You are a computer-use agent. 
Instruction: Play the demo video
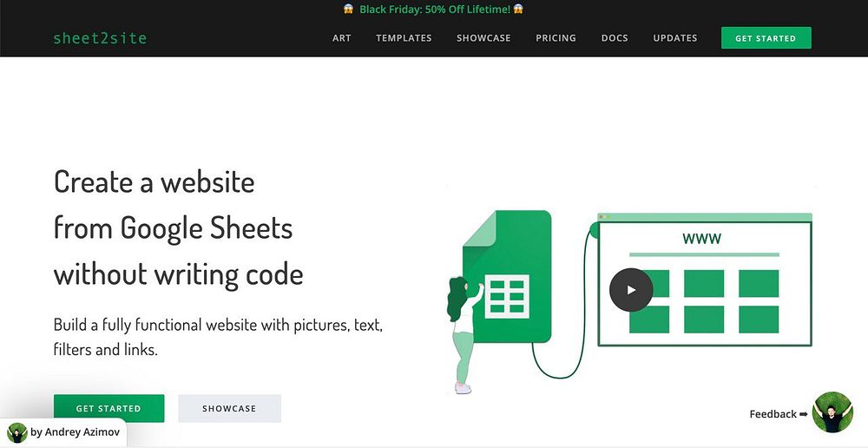coord(631,290)
